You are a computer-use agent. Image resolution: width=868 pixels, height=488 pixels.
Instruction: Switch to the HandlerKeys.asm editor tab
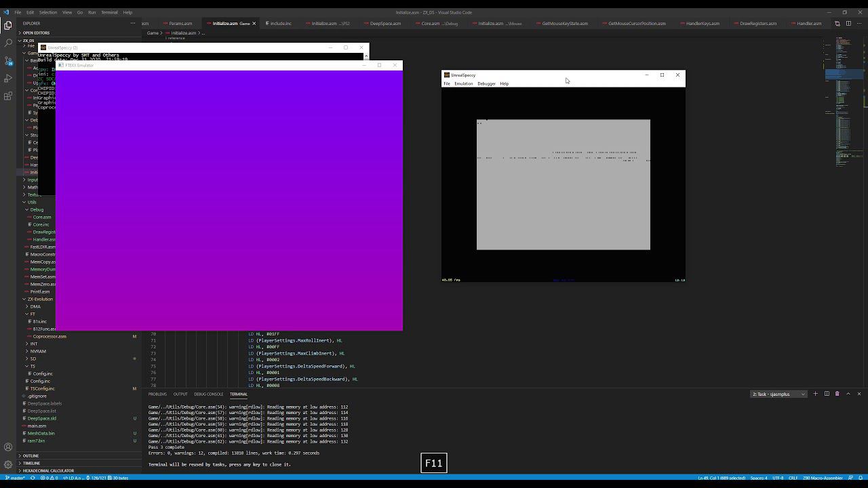703,24
